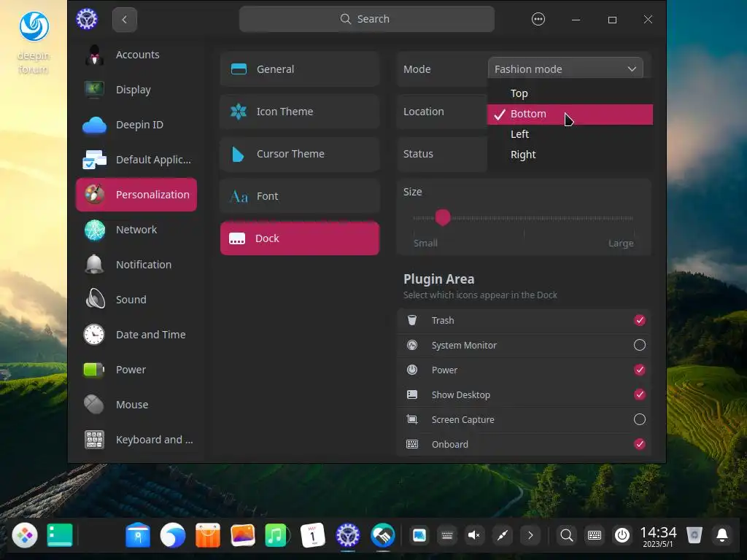Launch the browser from the dock
747x560 pixels.
tap(172, 535)
